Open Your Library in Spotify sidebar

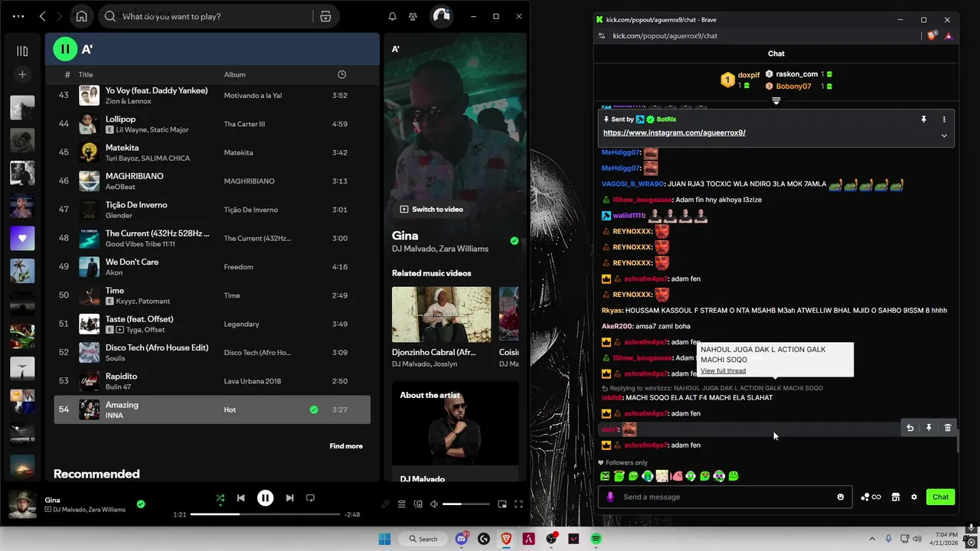(x=22, y=51)
